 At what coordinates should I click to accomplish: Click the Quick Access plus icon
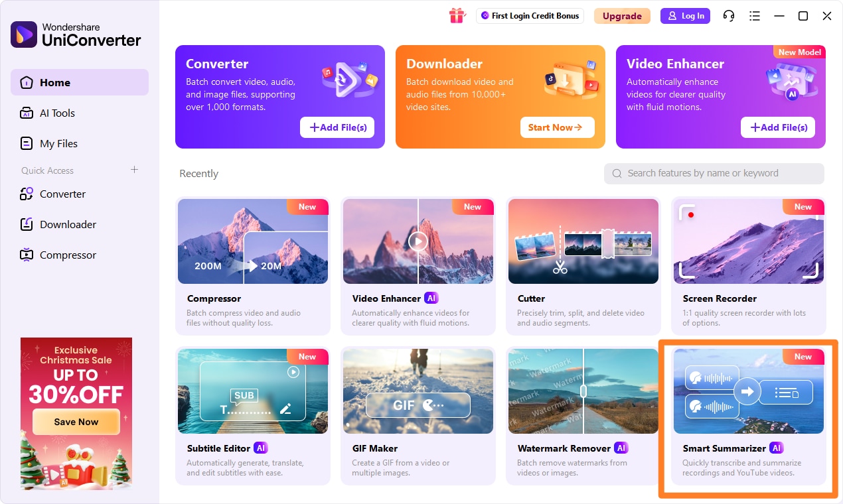[x=134, y=170]
